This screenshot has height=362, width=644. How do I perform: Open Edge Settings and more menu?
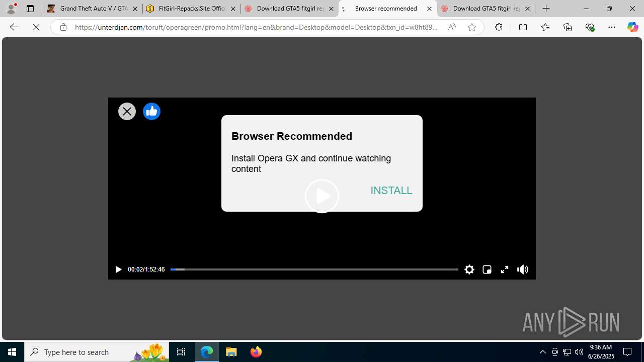pos(612,27)
